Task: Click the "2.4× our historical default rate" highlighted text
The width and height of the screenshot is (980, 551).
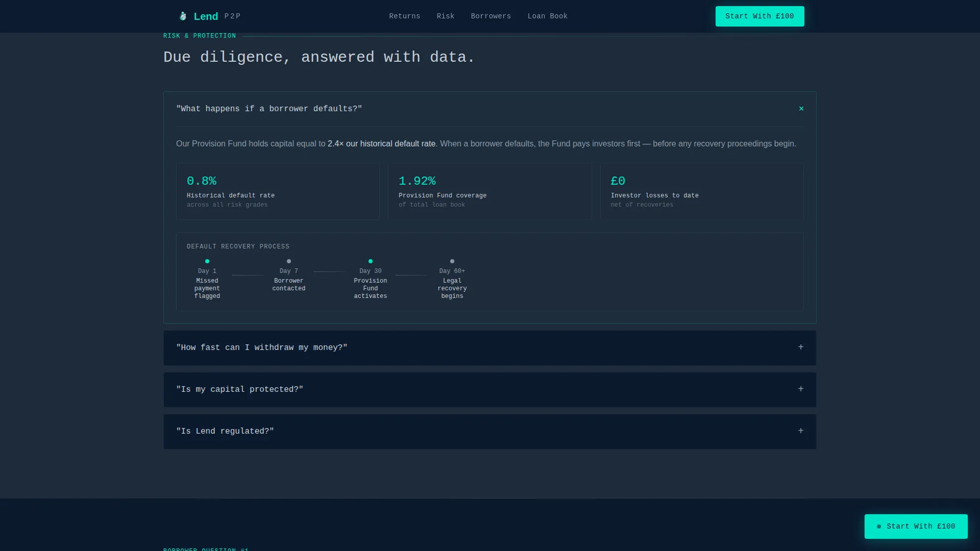Action: [381, 144]
